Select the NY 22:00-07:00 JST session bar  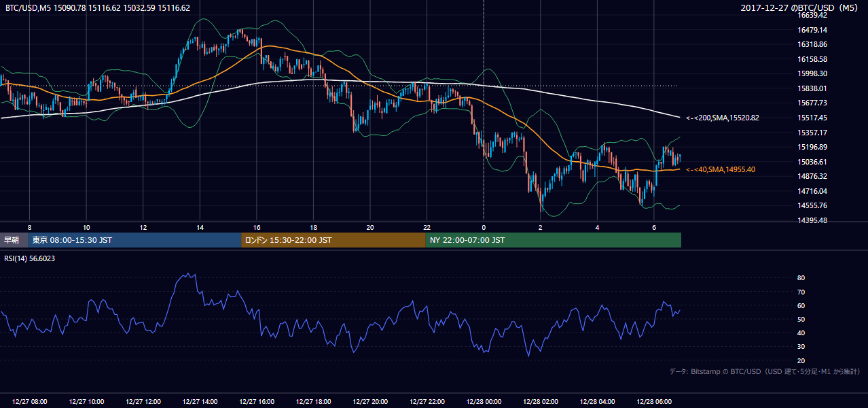coord(554,240)
